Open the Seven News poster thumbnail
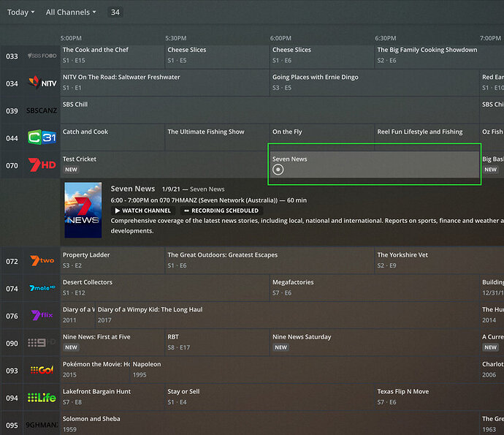 [83, 210]
